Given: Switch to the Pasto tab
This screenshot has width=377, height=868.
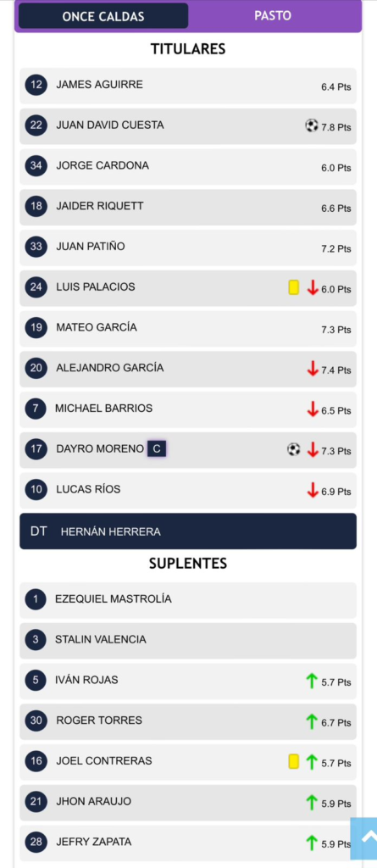Looking at the screenshot, I should pos(273,15).
